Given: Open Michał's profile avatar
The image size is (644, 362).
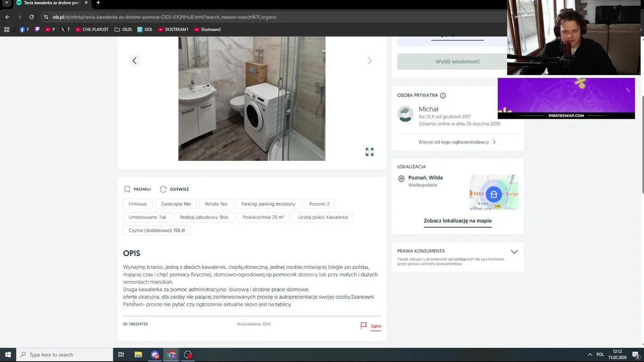Looking at the screenshot, I should point(405,114).
